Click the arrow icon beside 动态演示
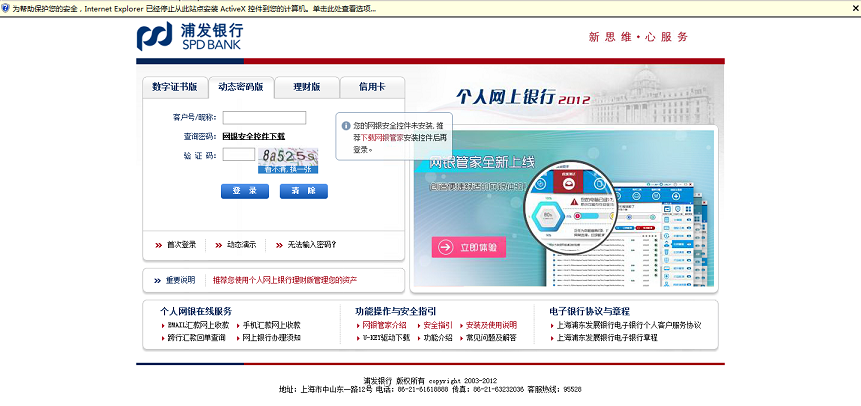Image resolution: width=861 pixels, height=406 pixels. [x=218, y=244]
